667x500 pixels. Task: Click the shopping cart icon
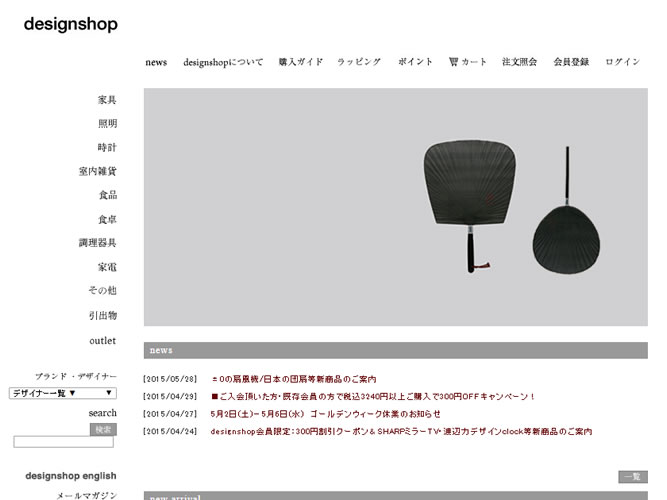tap(453, 62)
